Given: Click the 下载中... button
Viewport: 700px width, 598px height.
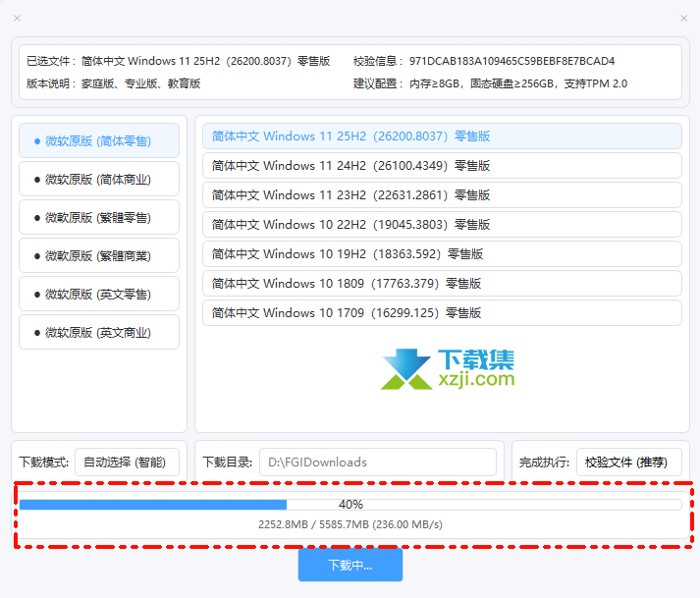Looking at the screenshot, I should pos(350,565).
